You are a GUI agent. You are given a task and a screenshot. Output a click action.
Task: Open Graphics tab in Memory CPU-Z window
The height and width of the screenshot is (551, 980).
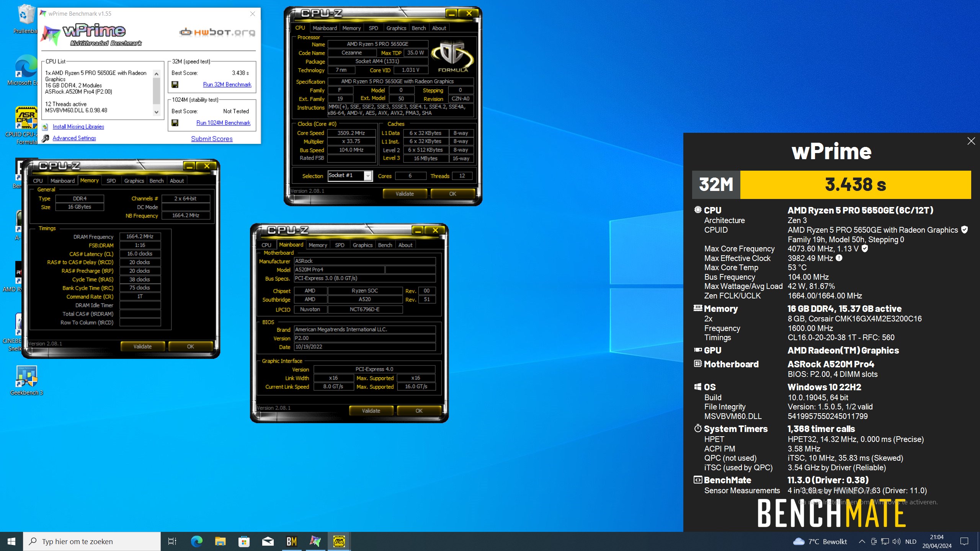[x=134, y=181]
